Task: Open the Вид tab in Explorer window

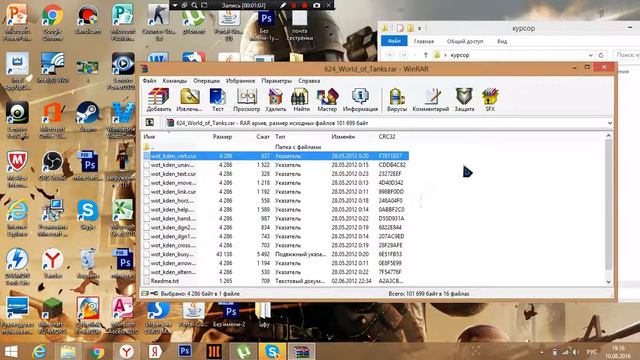Action: (502, 41)
